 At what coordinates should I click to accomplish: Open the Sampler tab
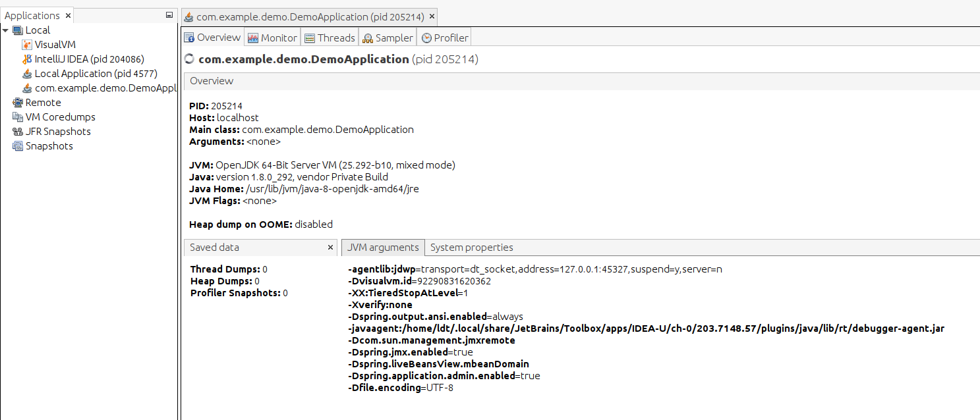(388, 38)
